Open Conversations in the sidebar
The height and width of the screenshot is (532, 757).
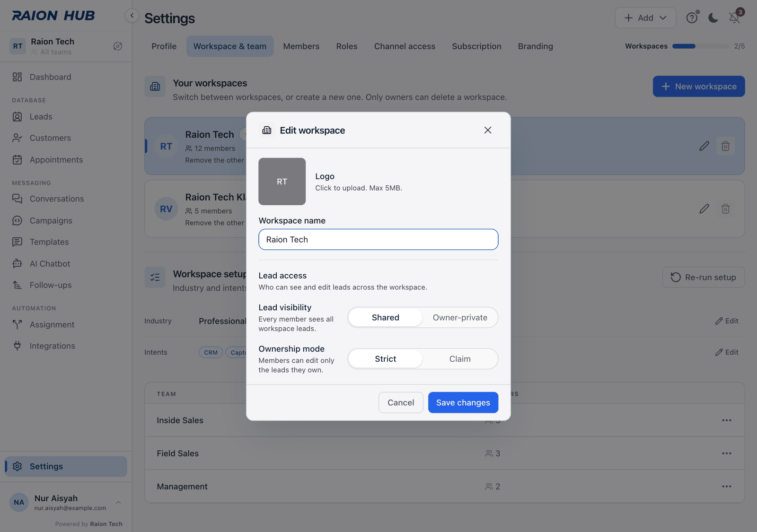(66, 199)
